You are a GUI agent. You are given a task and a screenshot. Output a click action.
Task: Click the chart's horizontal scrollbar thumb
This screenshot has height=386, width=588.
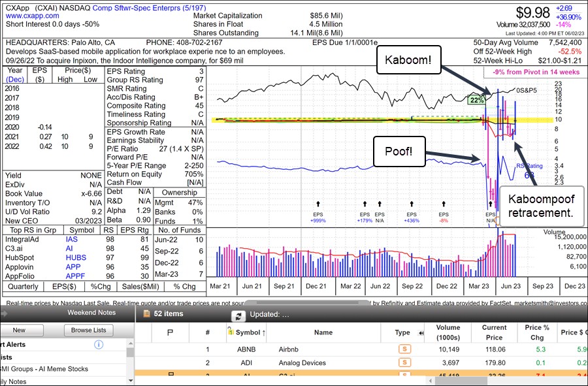pyautogui.click(x=307, y=302)
